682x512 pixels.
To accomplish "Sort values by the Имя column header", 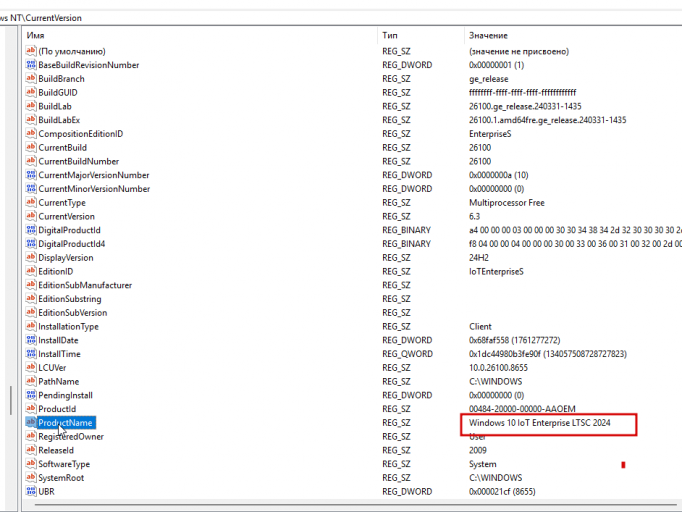I will pyautogui.click(x=200, y=35).
